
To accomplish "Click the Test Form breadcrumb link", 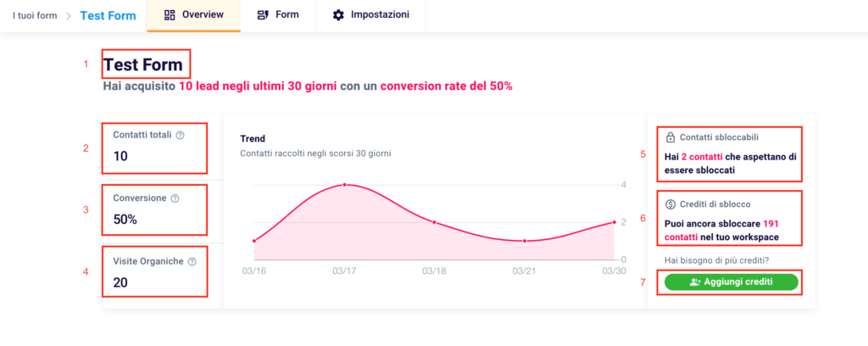I will point(108,15).
